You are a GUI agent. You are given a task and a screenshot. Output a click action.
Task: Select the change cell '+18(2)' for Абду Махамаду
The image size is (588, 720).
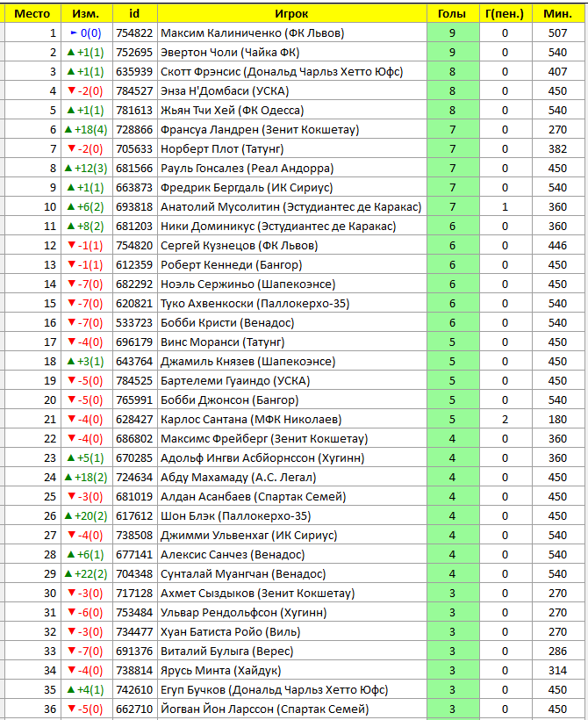coord(87,477)
